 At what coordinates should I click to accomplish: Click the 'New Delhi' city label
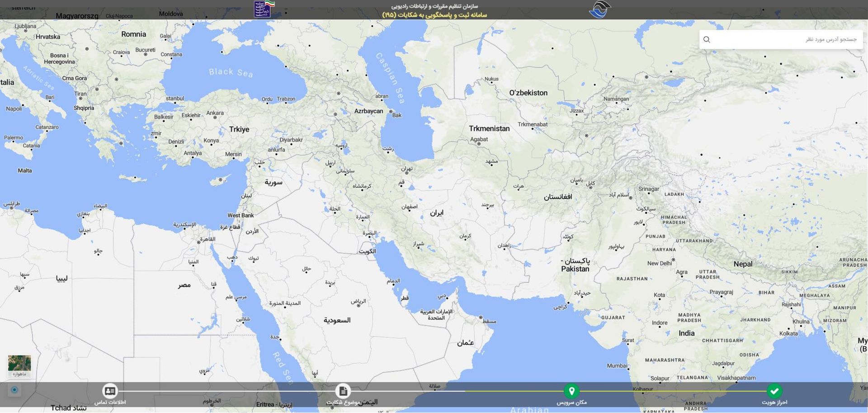[660, 263]
